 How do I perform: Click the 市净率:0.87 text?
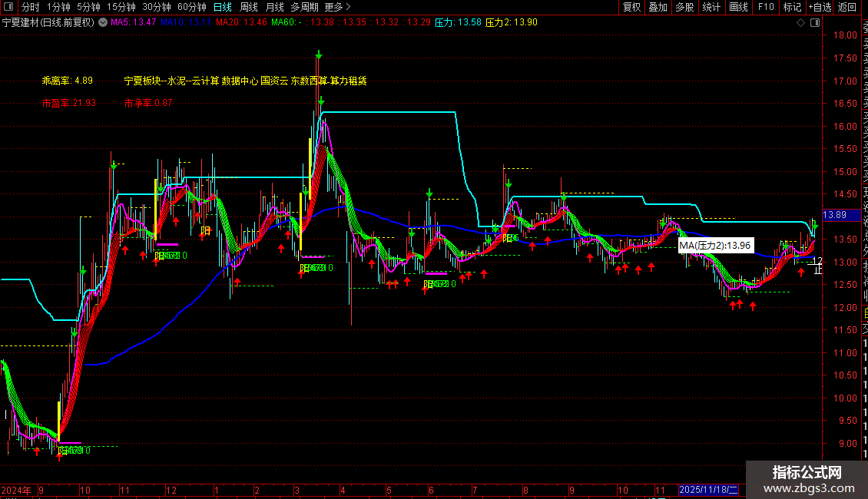147,103
